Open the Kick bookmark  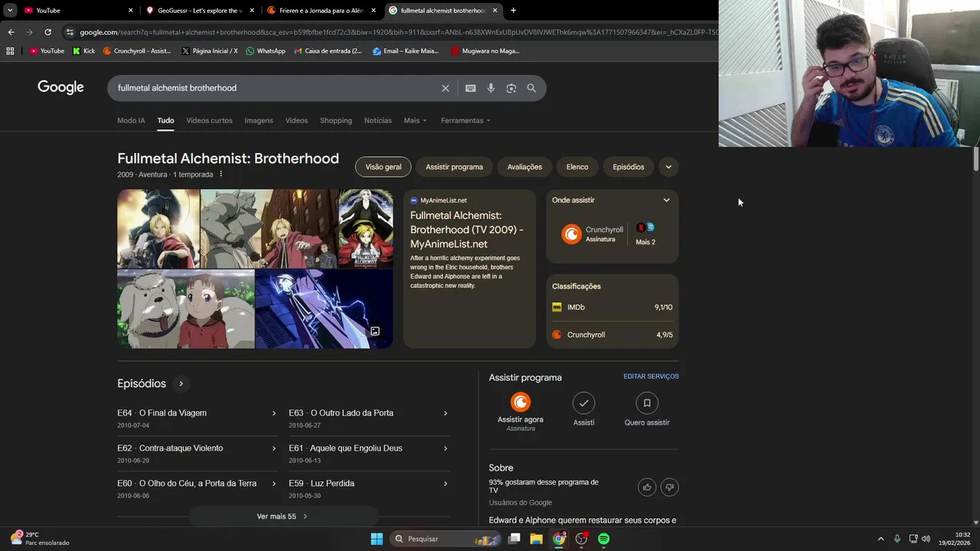(83, 51)
